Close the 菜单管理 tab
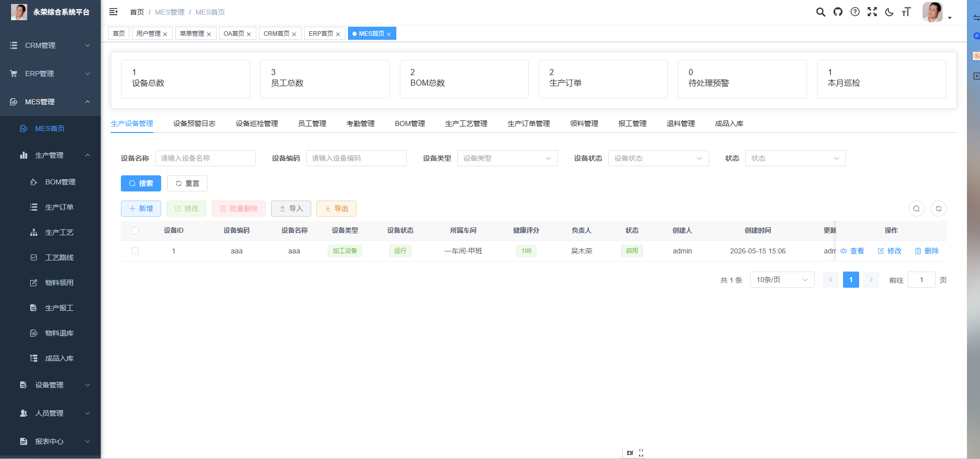The image size is (980, 459). click(209, 34)
